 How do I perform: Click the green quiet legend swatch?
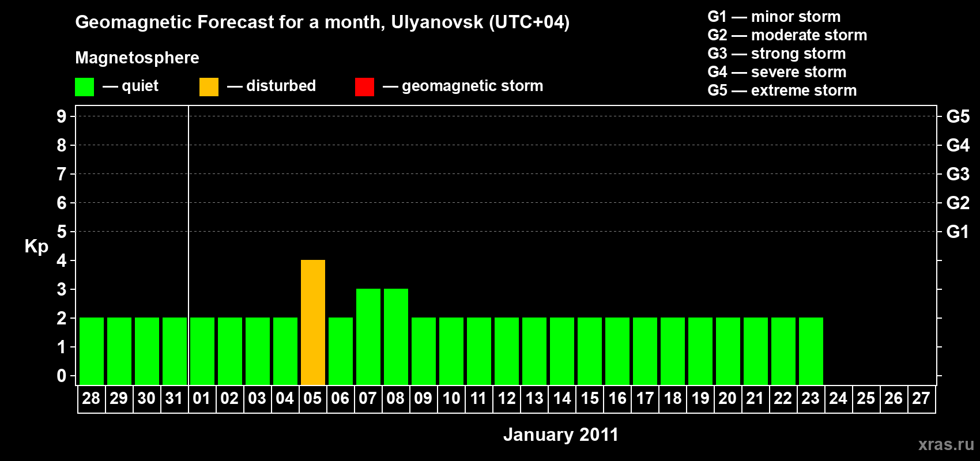point(84,87)
